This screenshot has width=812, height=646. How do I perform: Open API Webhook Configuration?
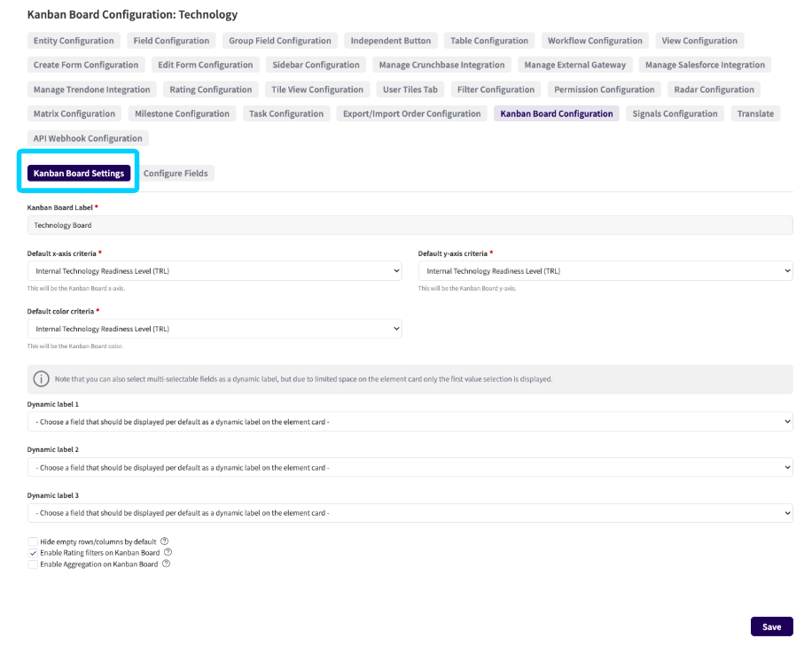point(88,138)
